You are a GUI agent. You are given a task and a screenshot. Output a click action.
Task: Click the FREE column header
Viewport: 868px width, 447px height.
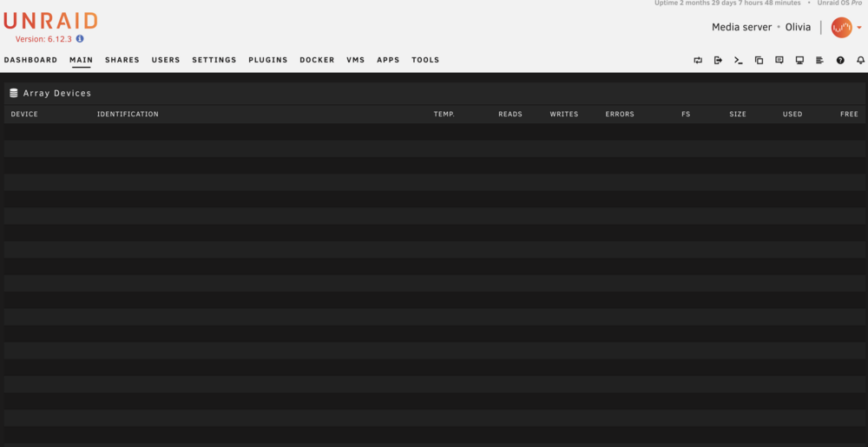pyautogui.click(x=849, y=115)
